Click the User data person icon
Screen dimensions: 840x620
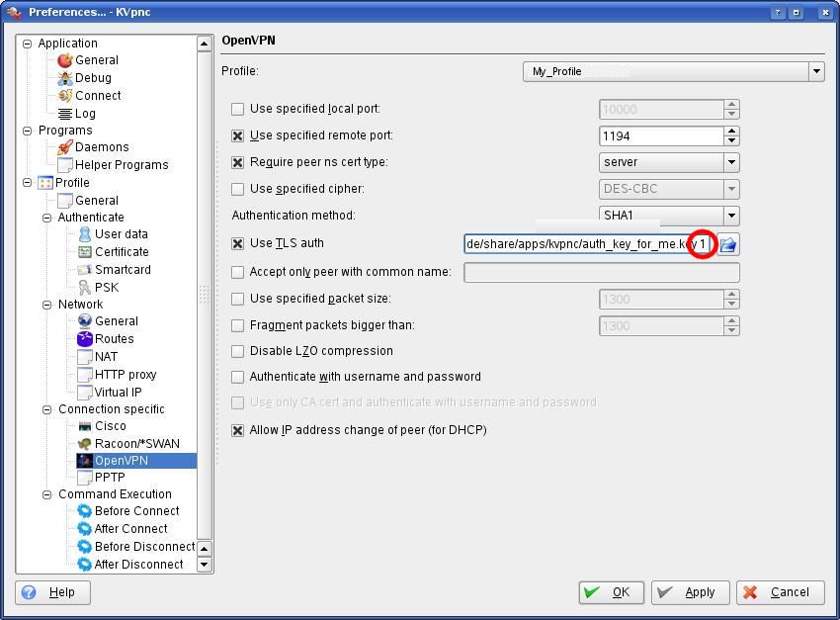[85, 233]
